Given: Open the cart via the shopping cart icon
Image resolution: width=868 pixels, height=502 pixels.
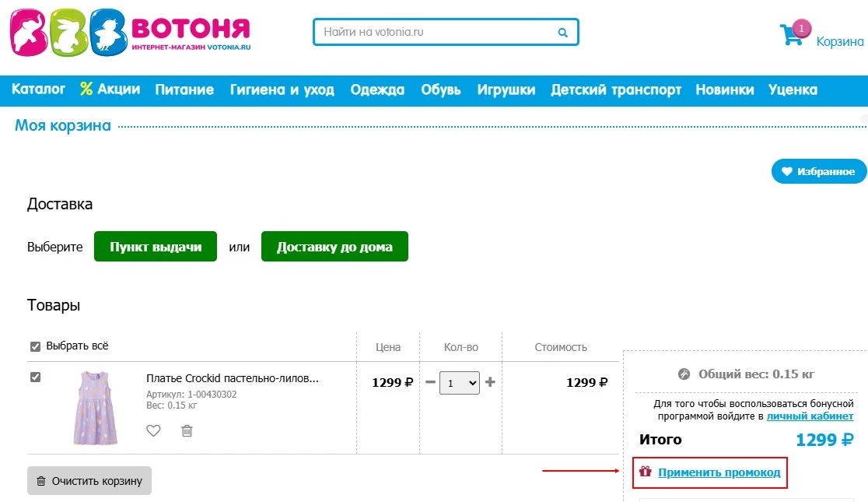Looking at the screenshot, I should [791, 33].
